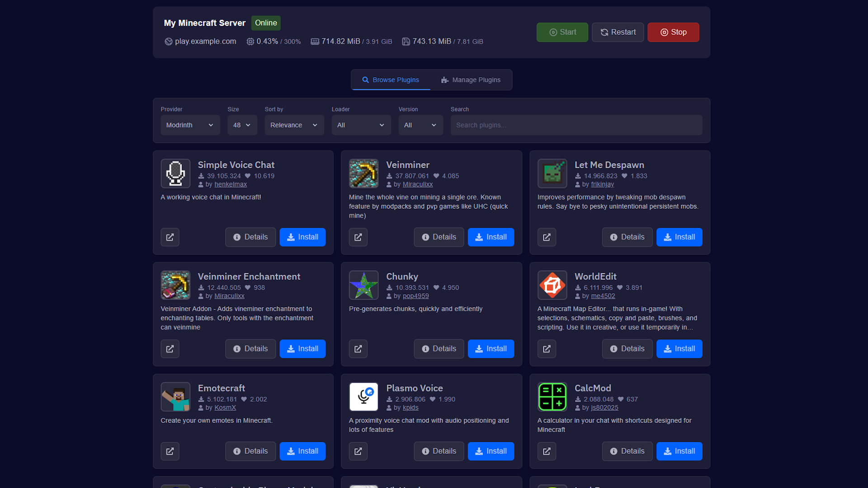Screen dimensions: 868x488
Task: Open author kpids profile link
Action: click(x=410, y=408)
